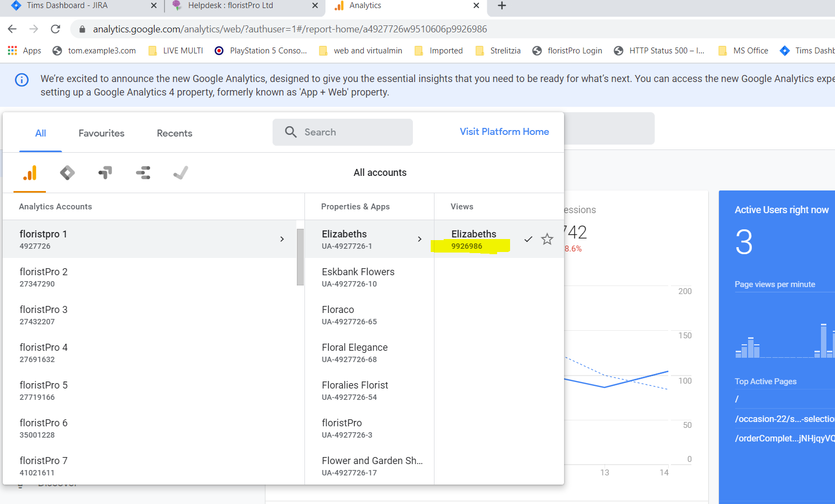Select the Surveys checkmark product icon
835x504 pixels.
181,173
